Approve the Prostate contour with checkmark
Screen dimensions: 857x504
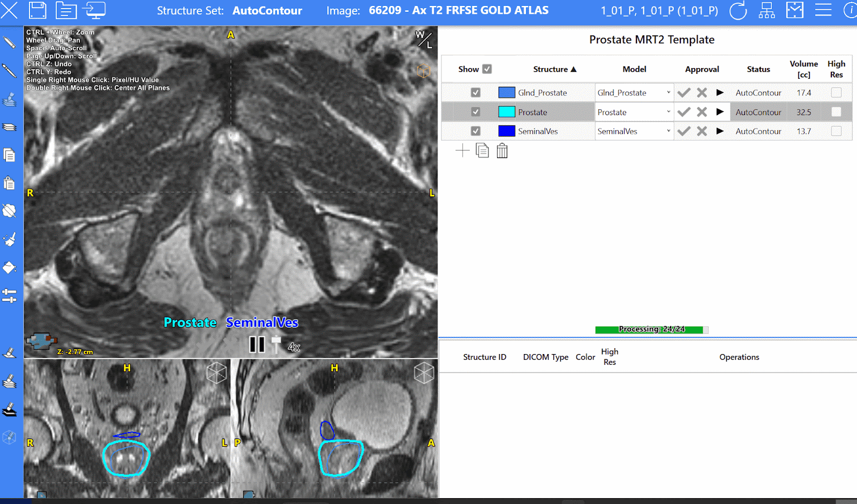pos(684,112)
